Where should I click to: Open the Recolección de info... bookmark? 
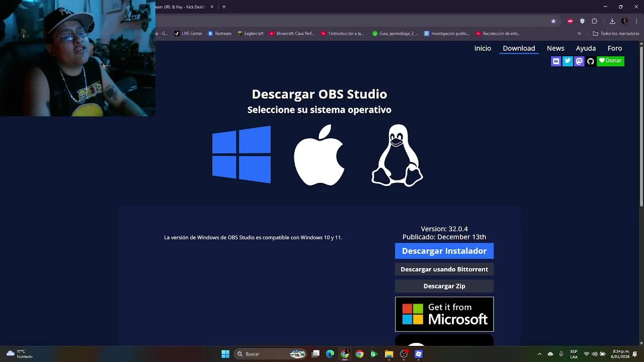click(498, 34)
